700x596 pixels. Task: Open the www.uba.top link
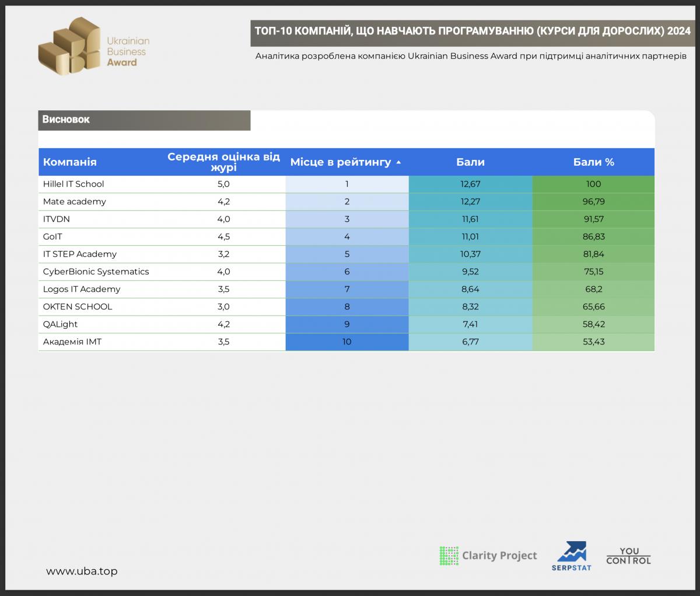[x=82, y=571]
